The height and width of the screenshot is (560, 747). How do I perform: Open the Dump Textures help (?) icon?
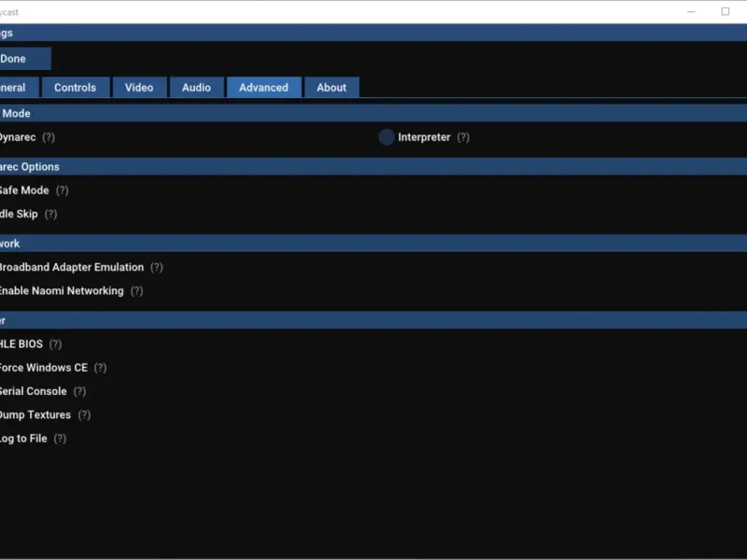(x=84, y=414)
